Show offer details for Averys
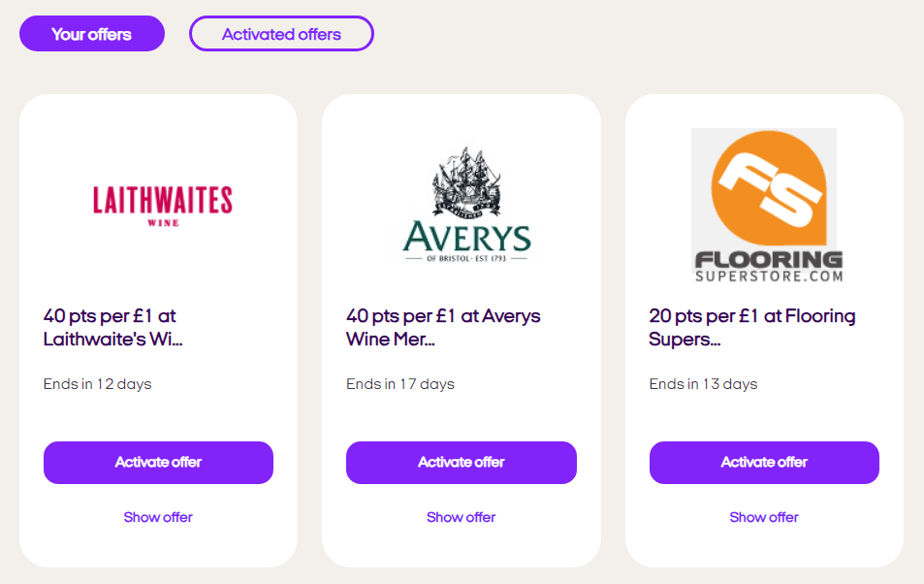This screenshot has width=924, height=584. pos(461,517)
